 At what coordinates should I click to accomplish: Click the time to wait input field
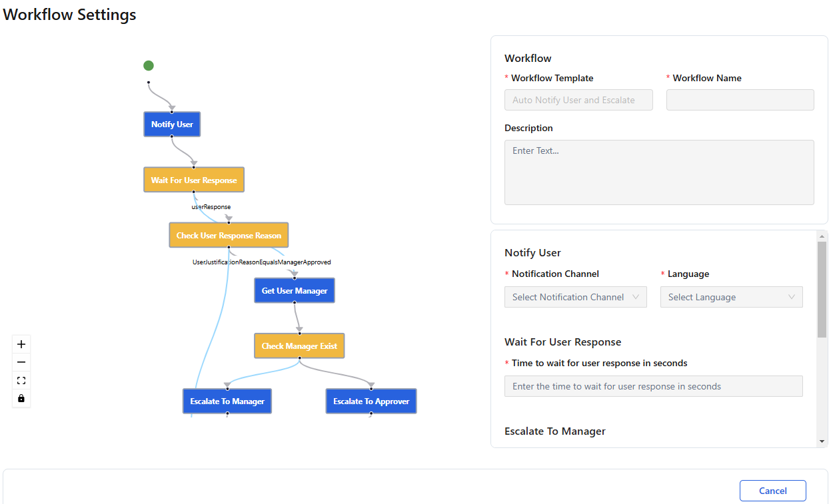click(x=653, y=386)
